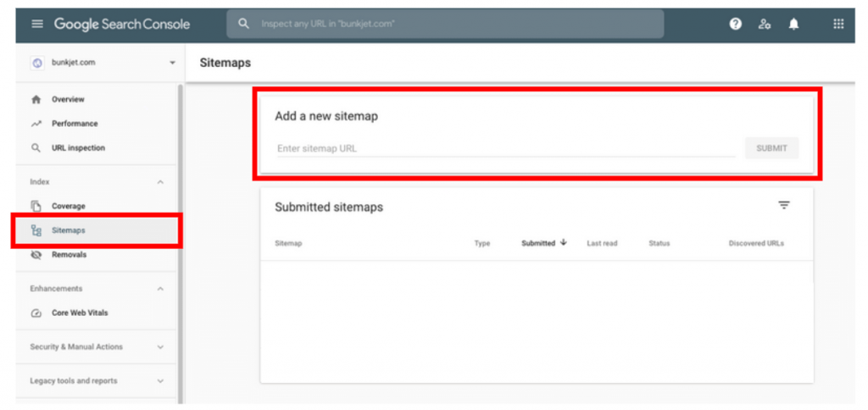Click the Core Web Vitals gauge icon

click(36, 313)
